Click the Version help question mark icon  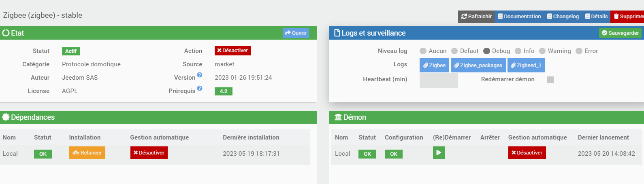[x=199, y=75]
